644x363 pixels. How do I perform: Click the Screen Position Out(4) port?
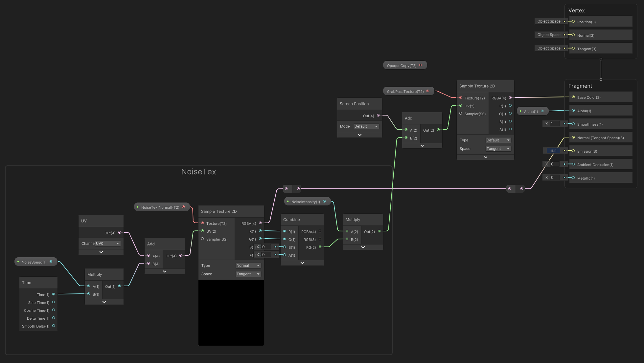pos(378,115)
